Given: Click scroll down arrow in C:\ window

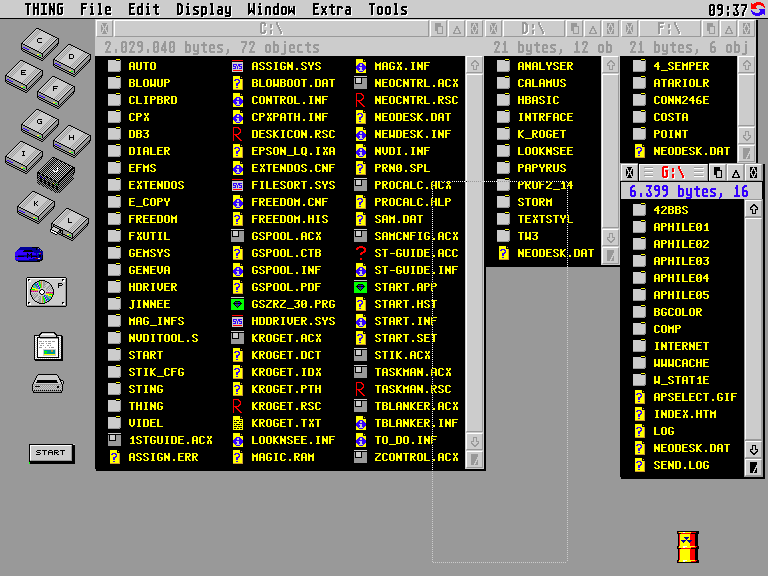Looking at the screenshot, I should pos(475,442).
